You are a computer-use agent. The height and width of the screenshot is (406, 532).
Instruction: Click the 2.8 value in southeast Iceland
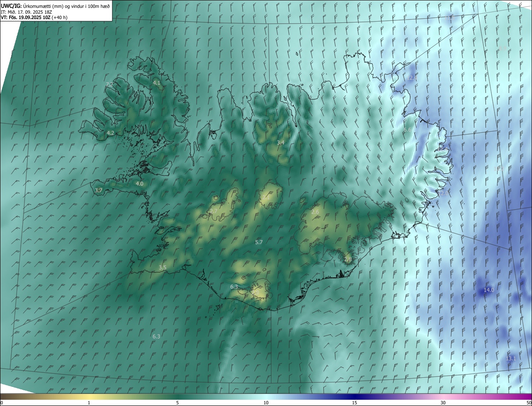348,259
